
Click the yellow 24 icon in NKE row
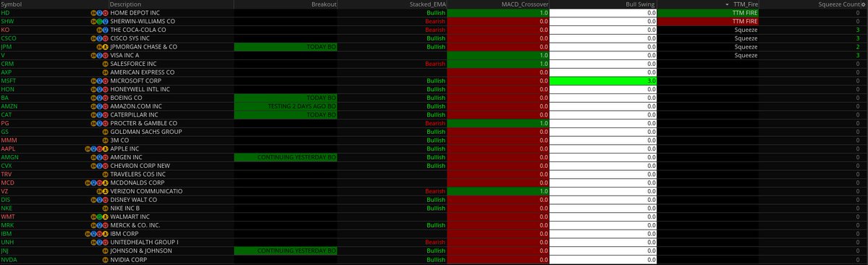point(105,209)
